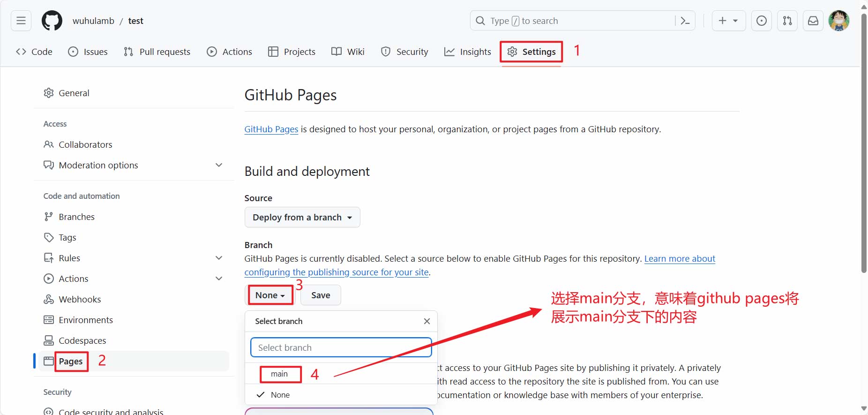The image size is (868, 415).
Task: Open wuhulamb owner profile link
Action: pos(93,21)
